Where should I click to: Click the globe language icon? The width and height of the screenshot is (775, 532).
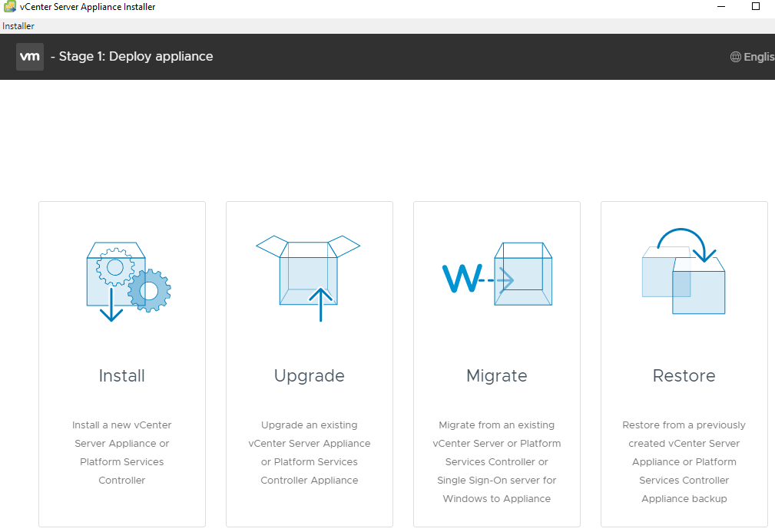coord(736,57)
